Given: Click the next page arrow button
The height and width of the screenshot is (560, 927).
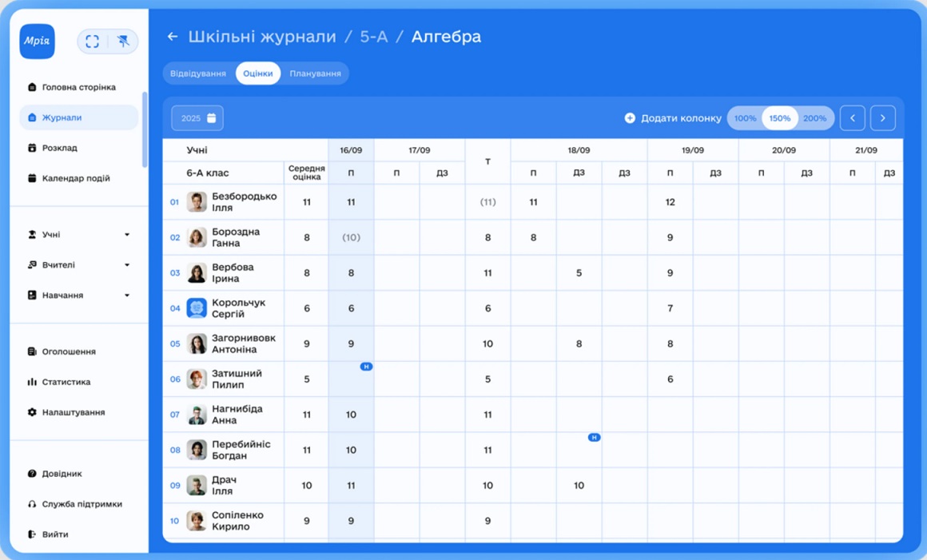Looking at the screenshot, I should [x=882, y=118].
